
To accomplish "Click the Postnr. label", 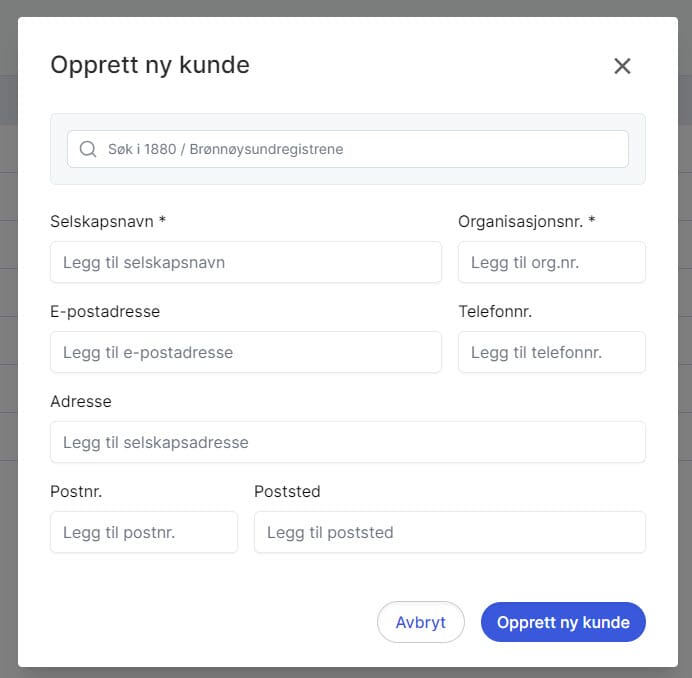I will pyautogui.click(x=76, y=491).
